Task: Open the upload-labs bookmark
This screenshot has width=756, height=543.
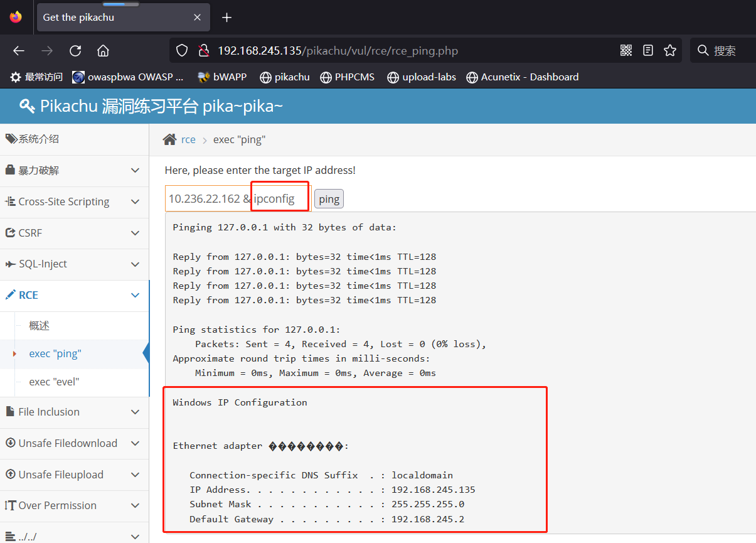Action: [421, 77]
